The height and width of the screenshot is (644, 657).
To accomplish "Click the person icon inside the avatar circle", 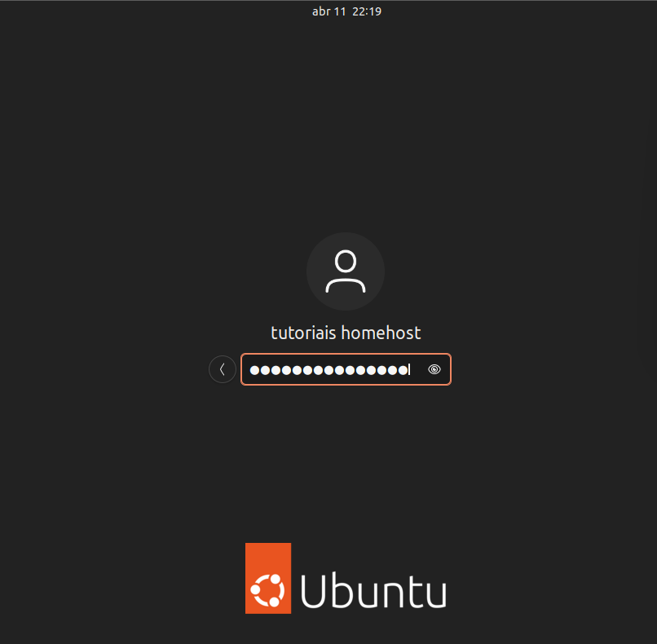I will pyautogui.click(x=346, y=271).
